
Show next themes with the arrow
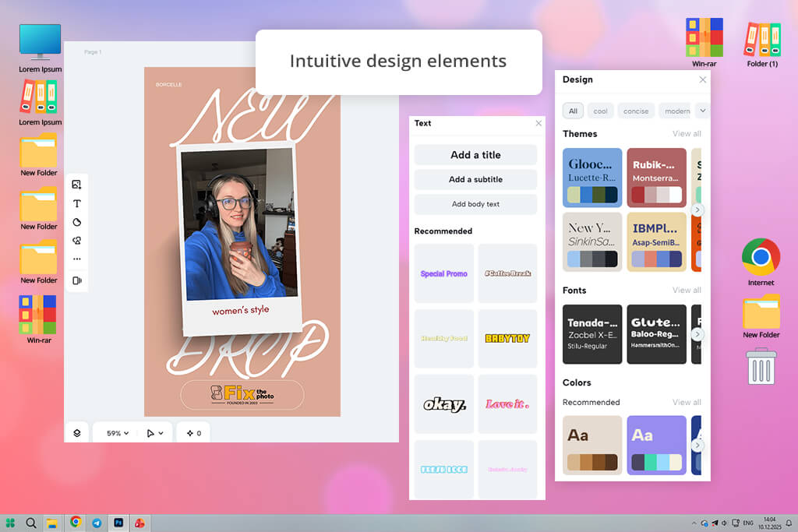[x=697, y=210]
